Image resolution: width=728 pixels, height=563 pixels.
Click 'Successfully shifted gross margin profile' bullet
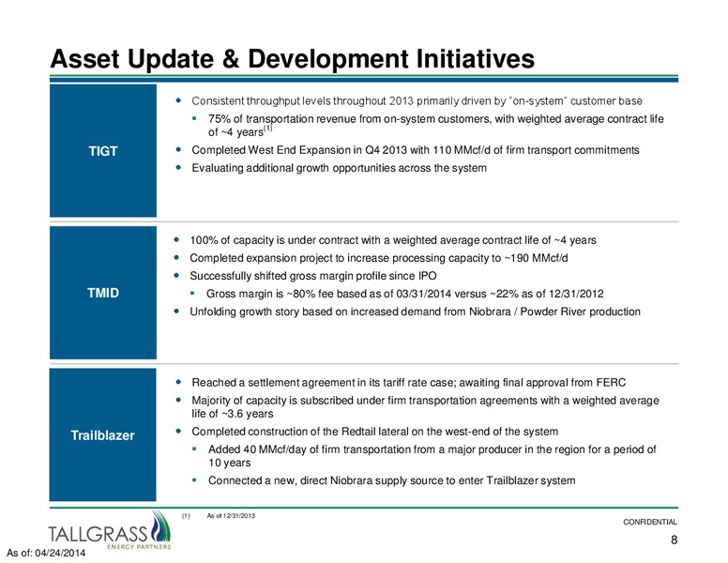pos(313,276)
